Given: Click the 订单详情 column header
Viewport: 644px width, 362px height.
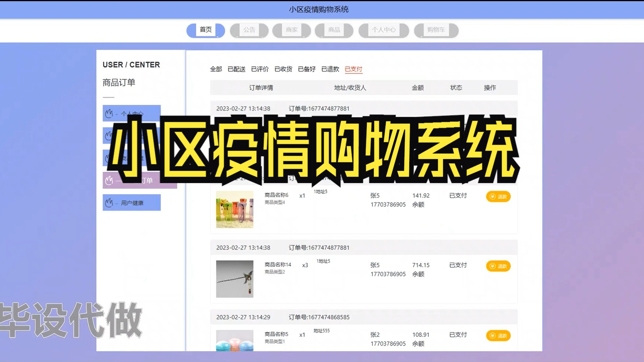Looking at the screenshot, I should click(x=261, y=88).
